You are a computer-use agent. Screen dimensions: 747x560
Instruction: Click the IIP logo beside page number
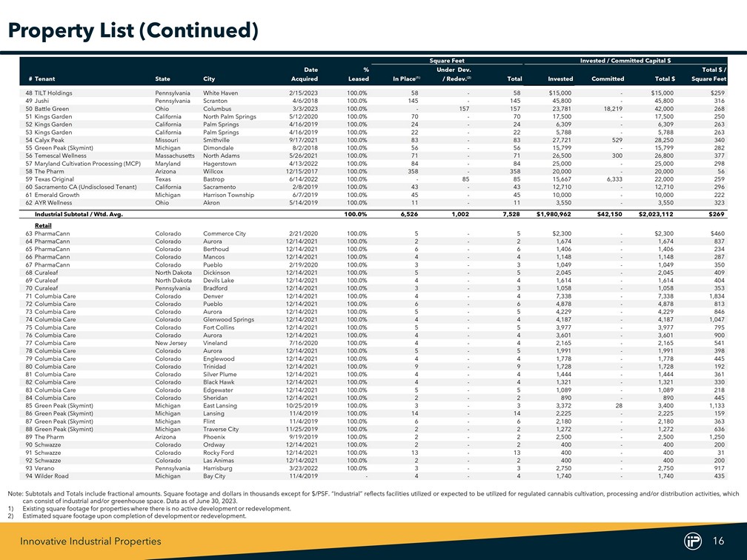[692, 541]
